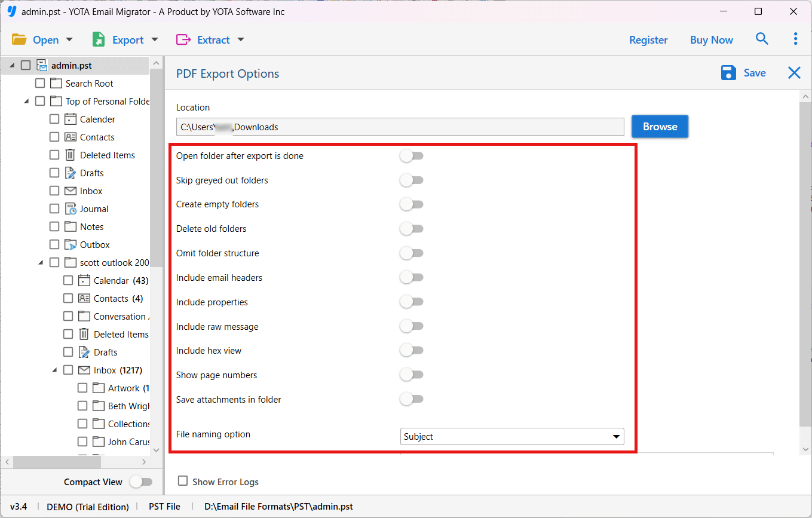Viewport: 812px width, 518px height.
Task: Click the Journal folder icon
Action: [71, 209]
